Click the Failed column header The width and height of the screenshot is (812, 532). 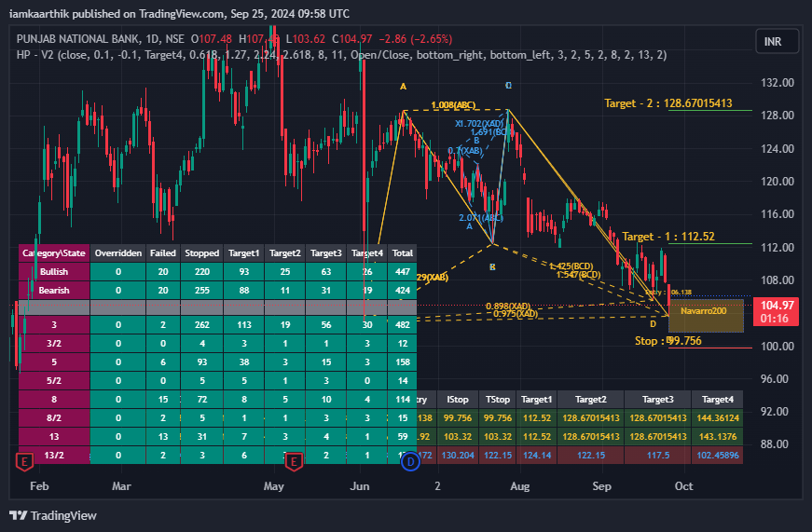pos(163,253)
